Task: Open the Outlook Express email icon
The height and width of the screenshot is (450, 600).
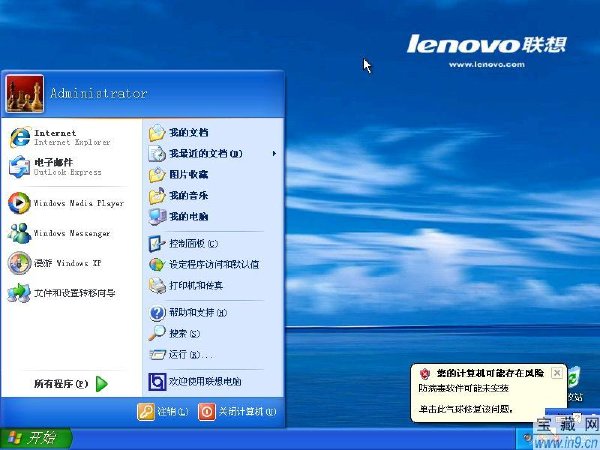Action: pos(19,167)
